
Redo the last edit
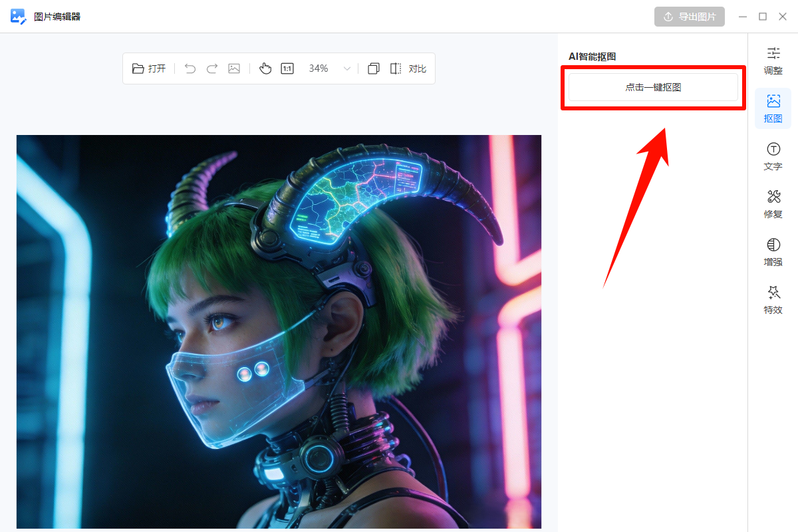coord(211,68)
